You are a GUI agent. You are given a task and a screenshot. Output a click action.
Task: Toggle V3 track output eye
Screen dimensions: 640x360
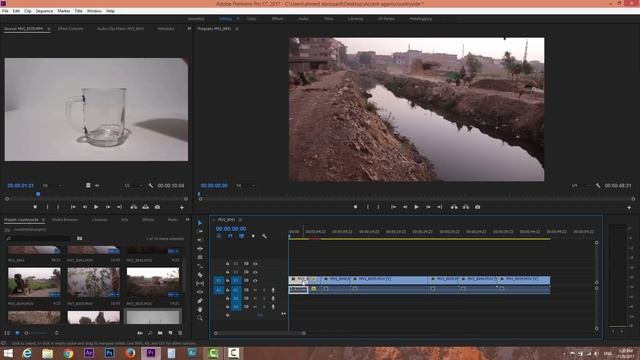255,264
